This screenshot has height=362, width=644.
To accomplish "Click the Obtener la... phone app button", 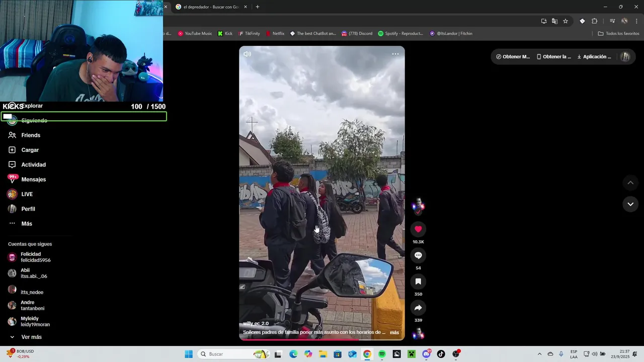I will (553, 57).
